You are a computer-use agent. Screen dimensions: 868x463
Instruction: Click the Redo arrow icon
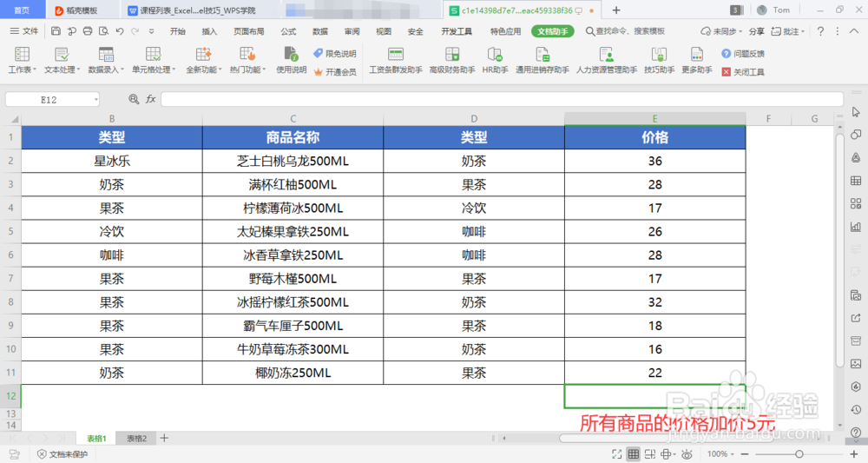[x=135, y=31]
